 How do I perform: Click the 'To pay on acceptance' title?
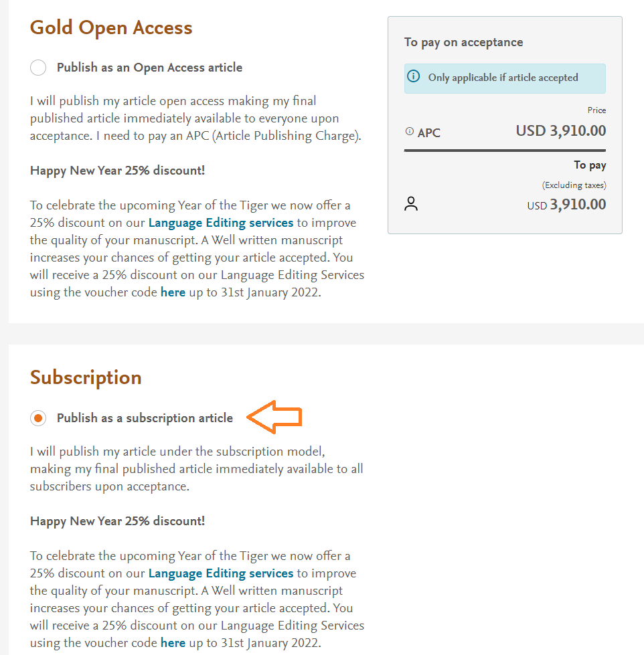[463, 42]
